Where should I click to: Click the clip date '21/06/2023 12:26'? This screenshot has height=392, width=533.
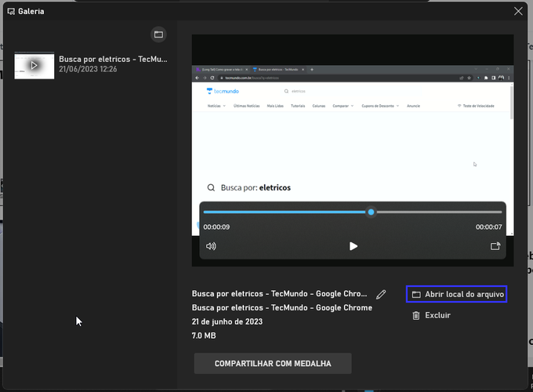click(88, 69)
